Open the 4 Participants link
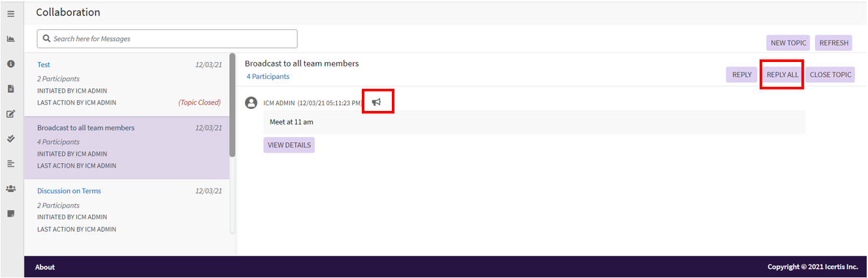This screenshot has height=278, width=868. pos(268,76)
